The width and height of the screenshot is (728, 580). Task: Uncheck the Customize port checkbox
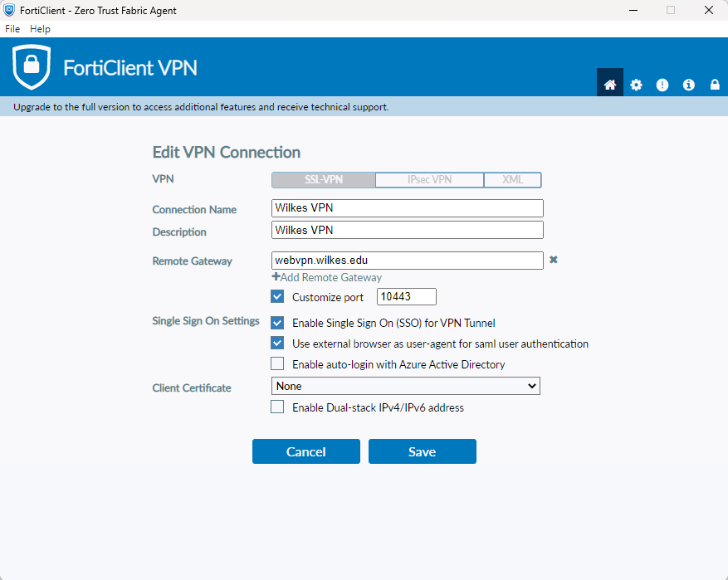tap(277, 296)
